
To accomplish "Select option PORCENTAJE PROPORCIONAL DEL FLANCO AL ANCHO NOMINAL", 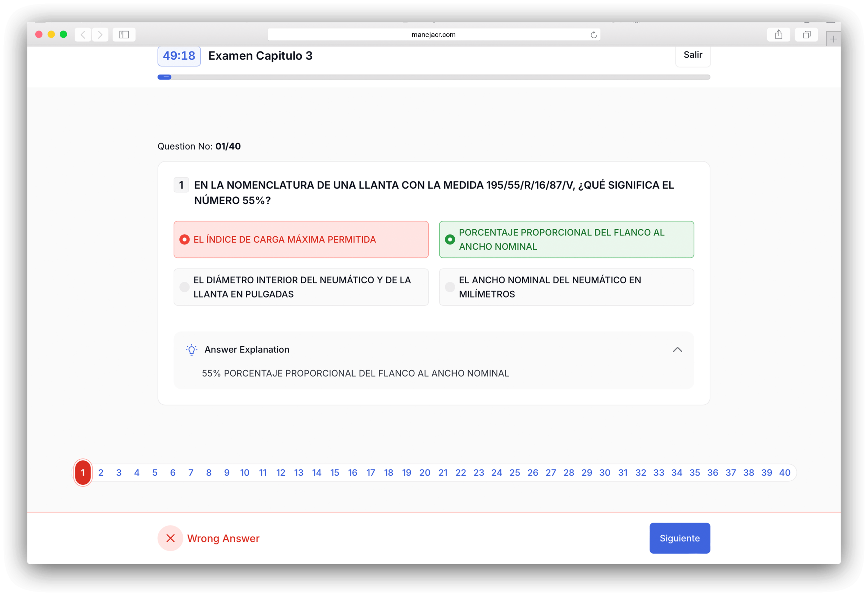I will (x=567, y=239).
